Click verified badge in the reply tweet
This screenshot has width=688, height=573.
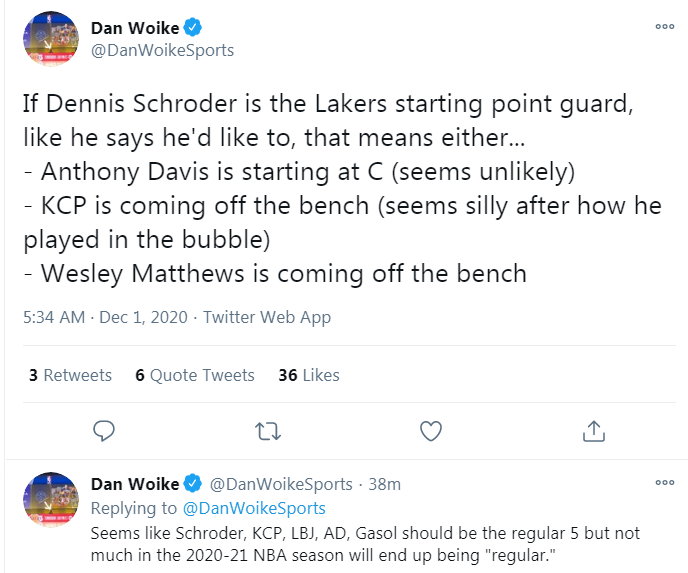coord(195,484)
